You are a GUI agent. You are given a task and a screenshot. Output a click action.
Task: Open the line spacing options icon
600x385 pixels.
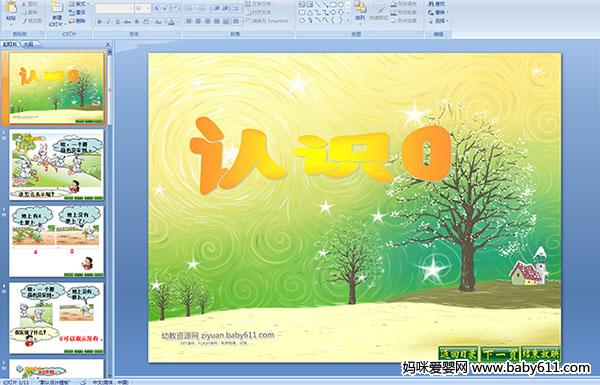point(236,8)
